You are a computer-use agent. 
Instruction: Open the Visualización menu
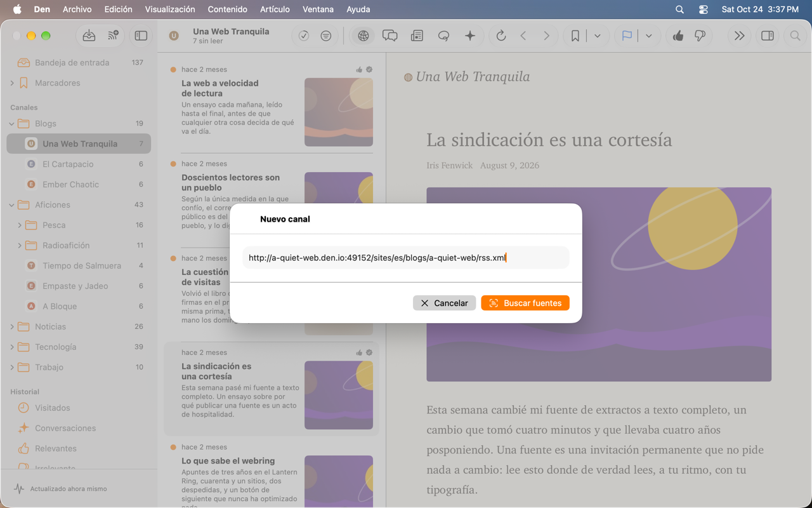[x=170, y=10]
